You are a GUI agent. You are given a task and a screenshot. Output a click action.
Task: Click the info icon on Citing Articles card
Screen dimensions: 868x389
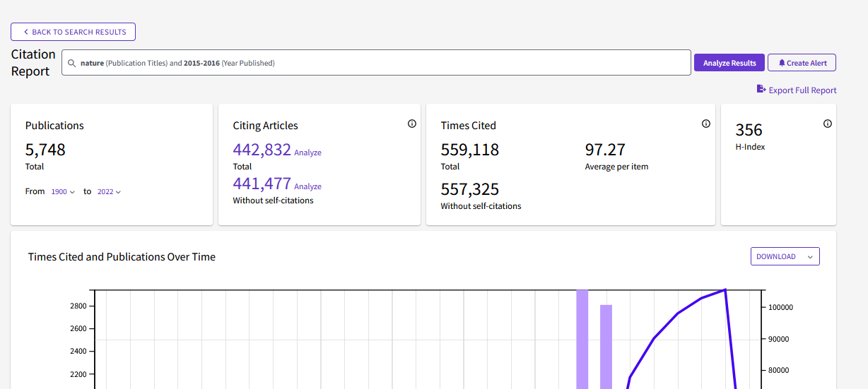(412, 124)
